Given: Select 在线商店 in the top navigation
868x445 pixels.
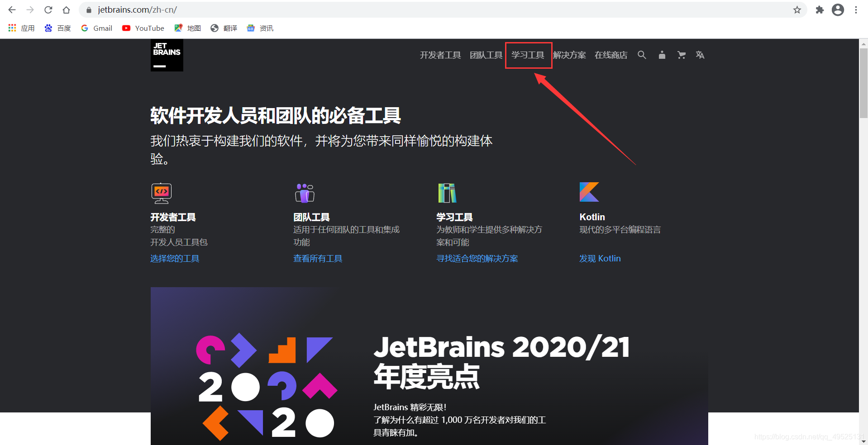Looking at the screenshot, I should pyautogui.click(x=610, y=55).
